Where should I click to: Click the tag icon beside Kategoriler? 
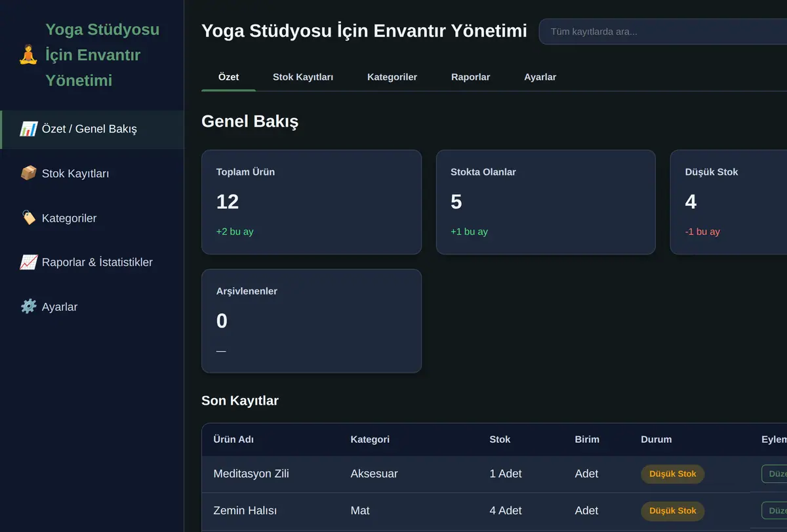tap(28, 218)
